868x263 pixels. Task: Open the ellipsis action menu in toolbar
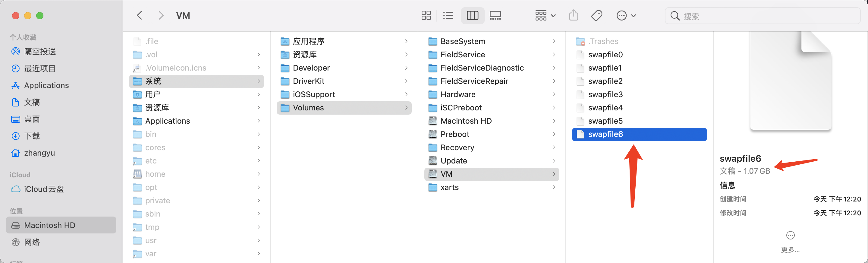[626, 15]
